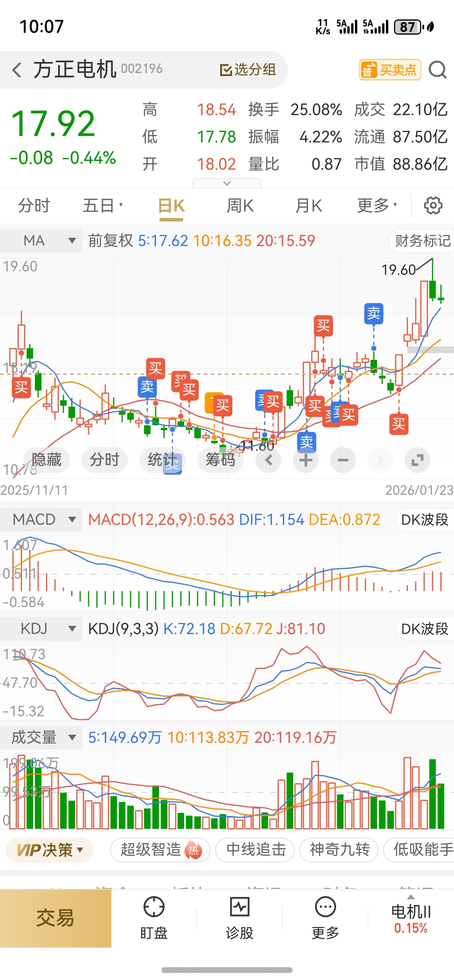Switch to the 月K tab
The width and height of the screenshot is (454, 980).
(x=309, y=206)
